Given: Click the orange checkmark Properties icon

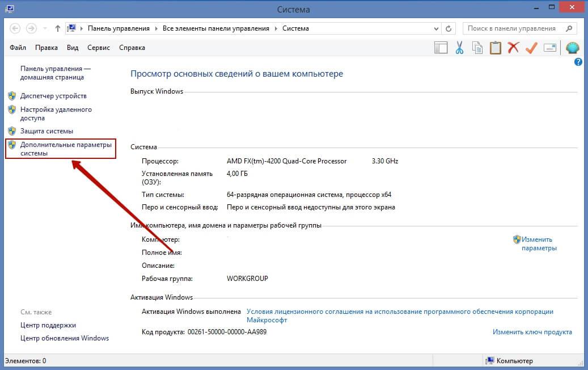Looking at the screenshot, I should [531, 48].
